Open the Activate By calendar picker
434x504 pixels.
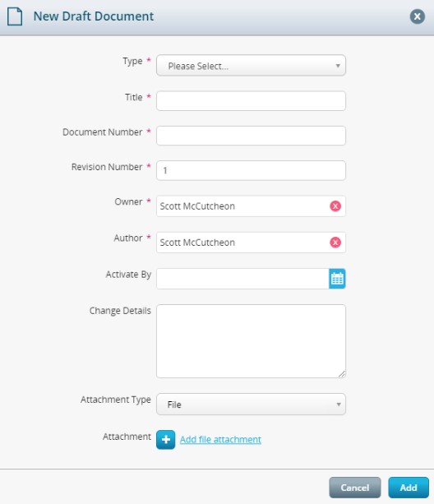pyautogui.click(x=337, y=279)
